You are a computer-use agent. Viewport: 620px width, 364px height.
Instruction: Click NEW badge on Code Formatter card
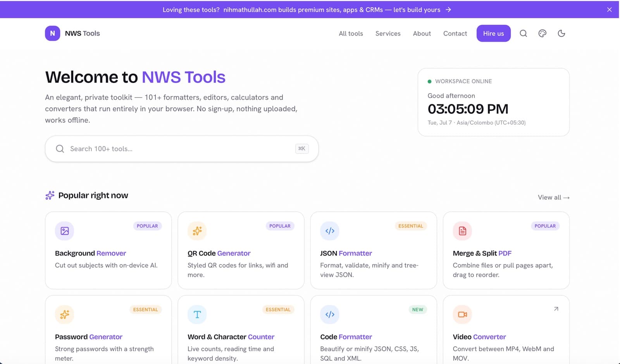point(417,309)
